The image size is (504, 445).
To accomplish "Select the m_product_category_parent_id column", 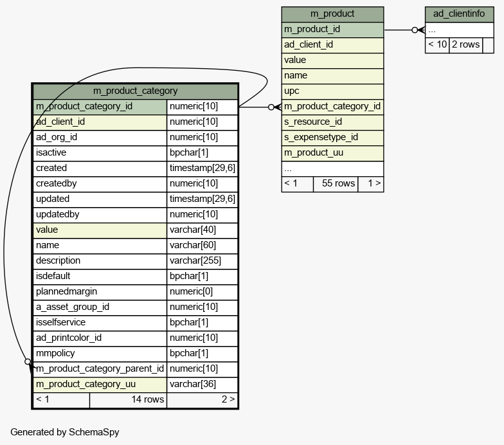I will [100, 368].
